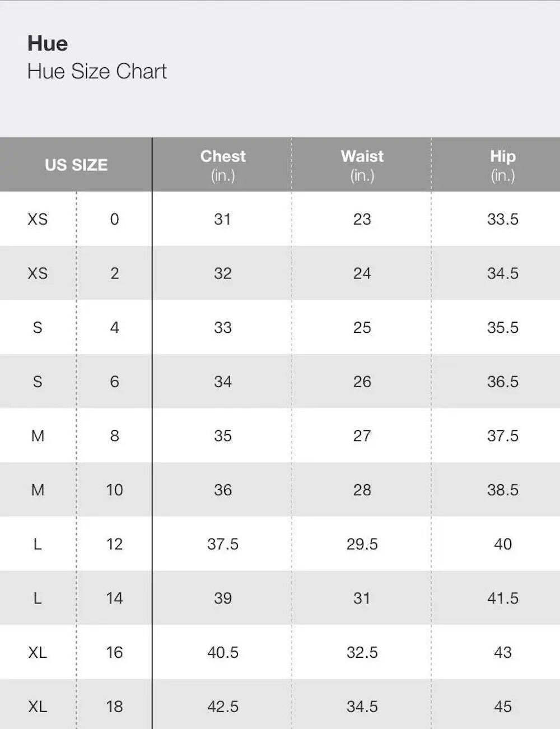Click the chest measurement 37.5
The height and width of the screenshot is (729, 560).
(223, 544)
